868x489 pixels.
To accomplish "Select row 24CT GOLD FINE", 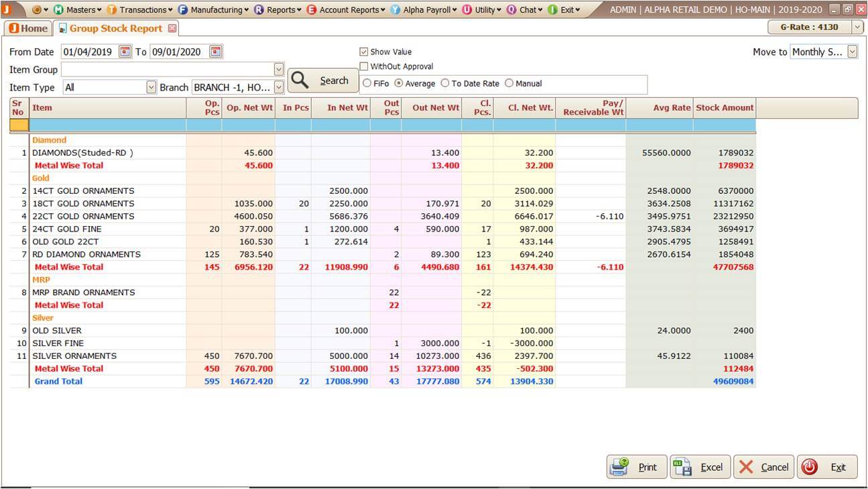I will pyautogui.click(x=382, y=229).
